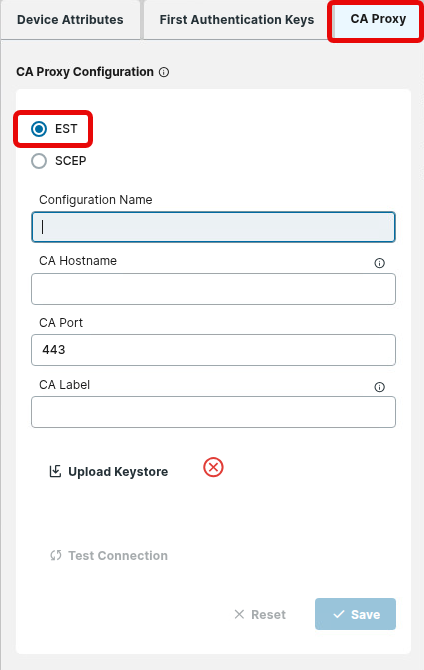Viewport: 424px width, 670px height.
Task: Click the CA Label info icon
Action: tap(380, 387)
